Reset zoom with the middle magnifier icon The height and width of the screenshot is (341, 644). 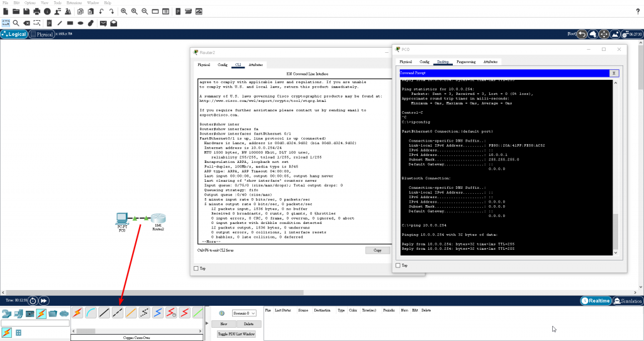click(x=135, y=11)
